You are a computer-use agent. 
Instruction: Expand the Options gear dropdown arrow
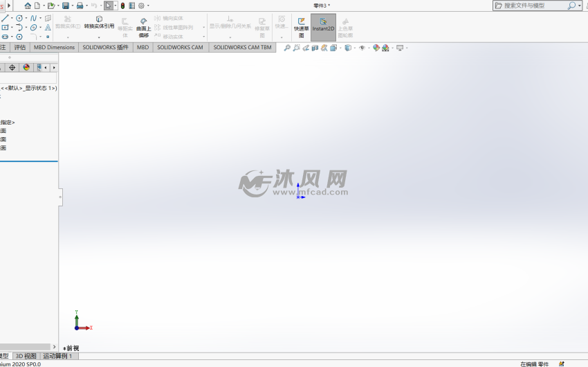148,6
